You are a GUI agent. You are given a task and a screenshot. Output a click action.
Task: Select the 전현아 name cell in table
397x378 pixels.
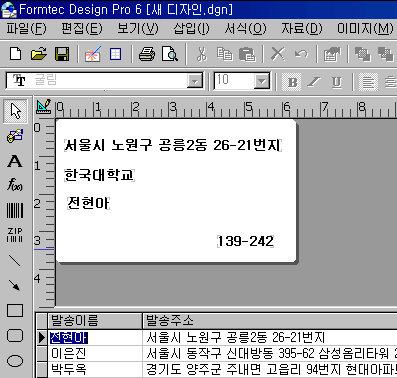pos(95,338)
